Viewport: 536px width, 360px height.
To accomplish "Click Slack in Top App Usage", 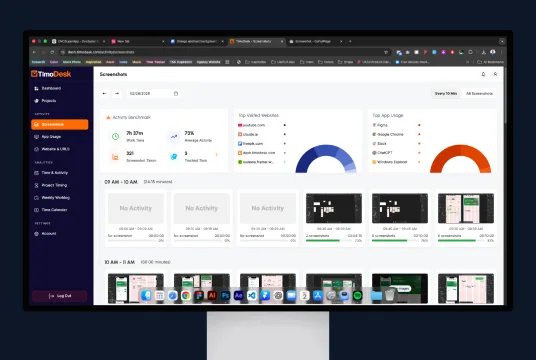I will 379,144.
